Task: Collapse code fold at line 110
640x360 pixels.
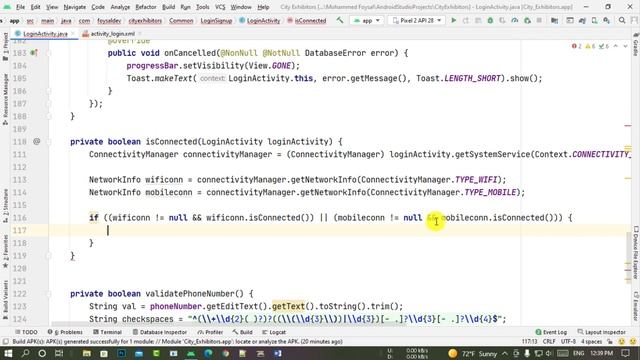Action: coord(48,142)
